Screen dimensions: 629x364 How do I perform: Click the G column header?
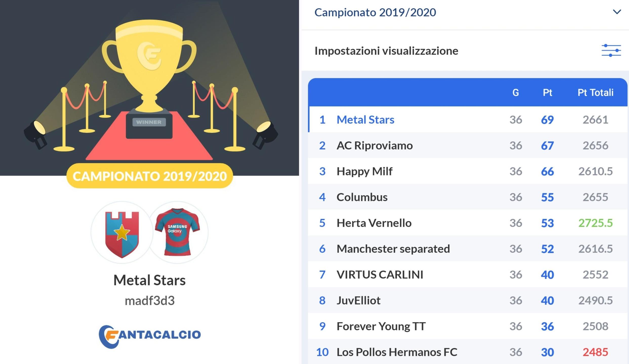(x=516, y=93)
